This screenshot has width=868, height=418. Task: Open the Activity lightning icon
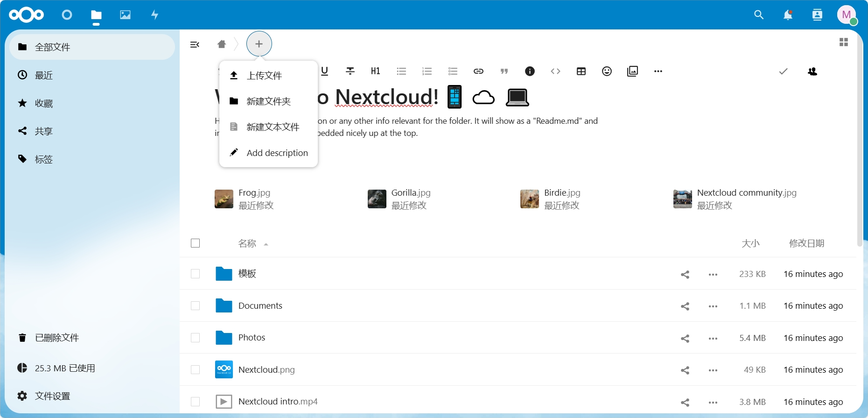(x=154, y=15)
